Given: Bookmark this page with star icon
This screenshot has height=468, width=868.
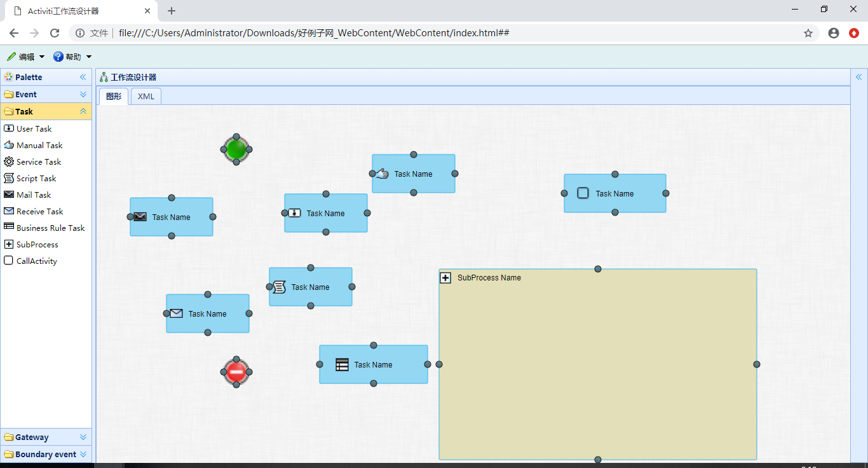Looking at the screenshot, I should click(808, 33).
